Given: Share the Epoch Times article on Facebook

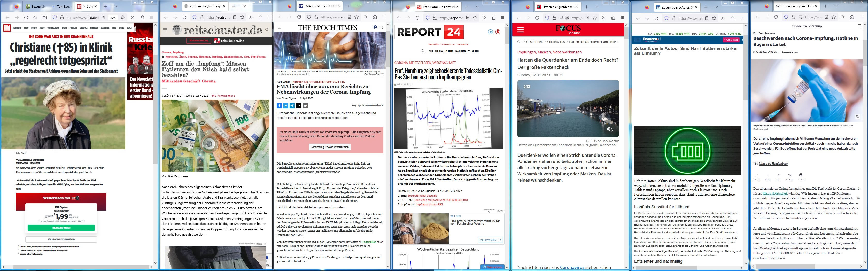Looking at the screenshot, I should [x=279, y=105].
